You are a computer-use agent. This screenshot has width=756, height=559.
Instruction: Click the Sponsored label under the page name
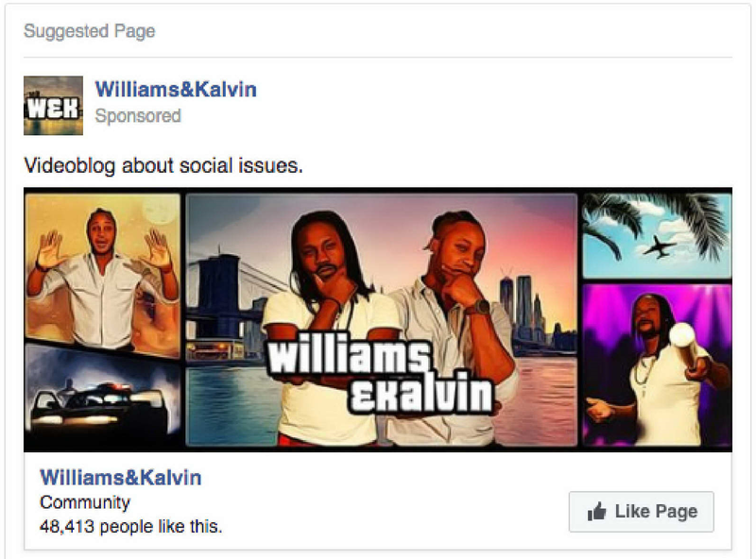[138, 116]
